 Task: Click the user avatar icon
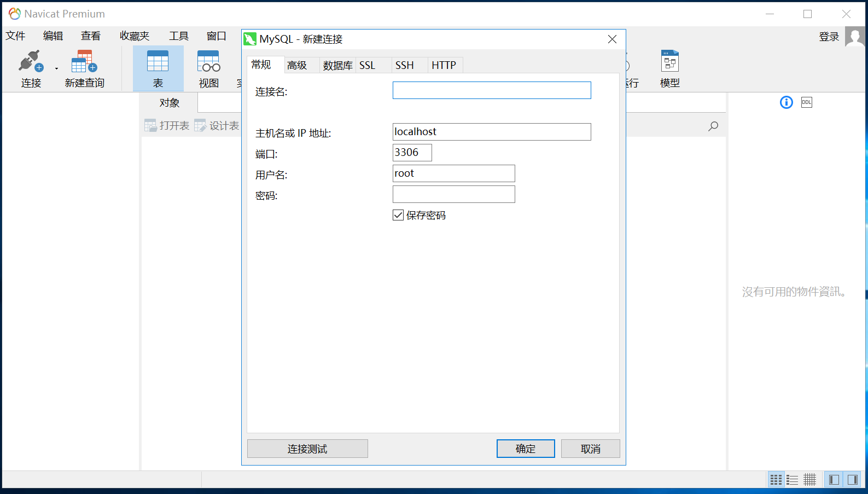tap(855, 37)
